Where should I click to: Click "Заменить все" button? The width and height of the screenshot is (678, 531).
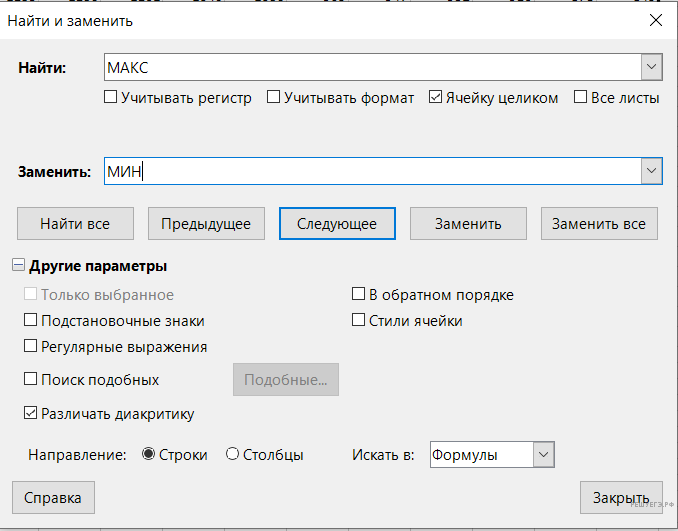coord(599,224)
